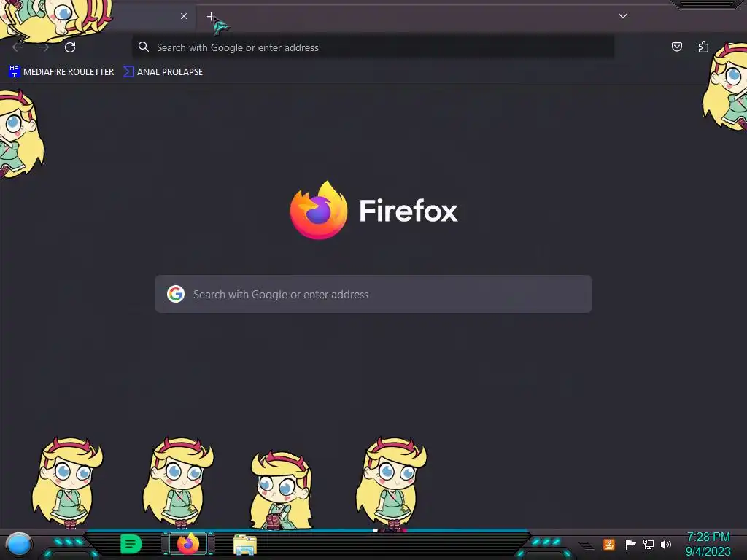Click the Firefox flame logo
This screenshot has width=747, height=560.
pyautogui.click(x=319, y=210)
